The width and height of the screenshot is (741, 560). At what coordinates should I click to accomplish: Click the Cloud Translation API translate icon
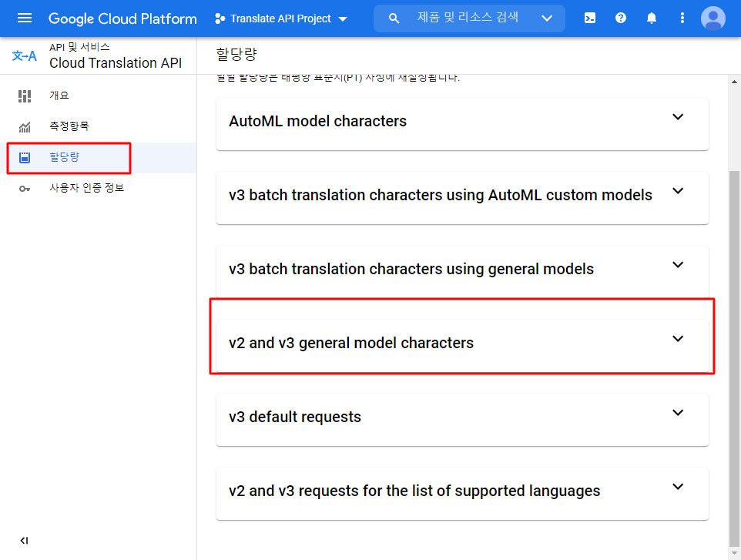[x=24, y=55]
